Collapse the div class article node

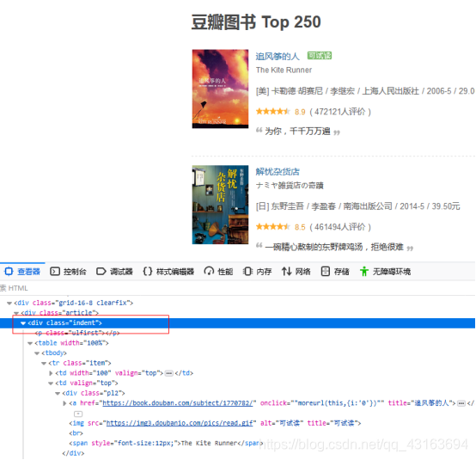16,313
